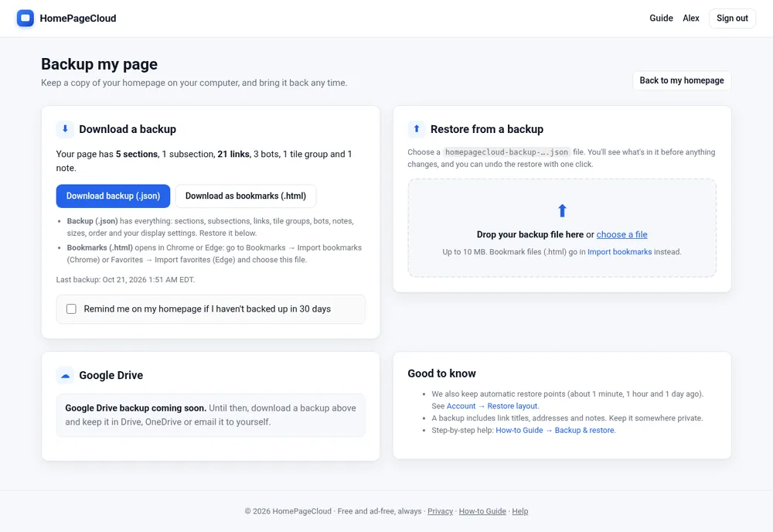
Task: Open the Guide menu item
Action: point(661,19)
